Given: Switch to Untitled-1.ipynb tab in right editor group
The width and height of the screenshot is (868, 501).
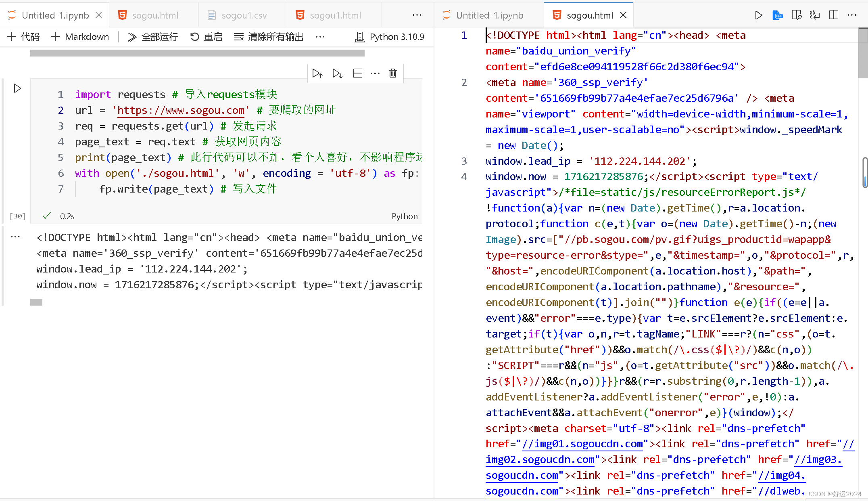Looking at the screenshot, I should pos(489,15).
